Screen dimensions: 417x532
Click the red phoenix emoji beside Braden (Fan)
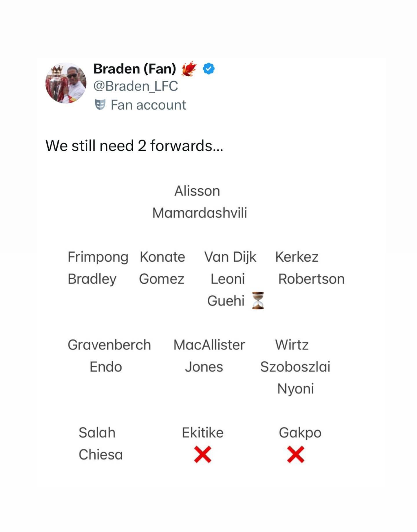pos(189,69)
